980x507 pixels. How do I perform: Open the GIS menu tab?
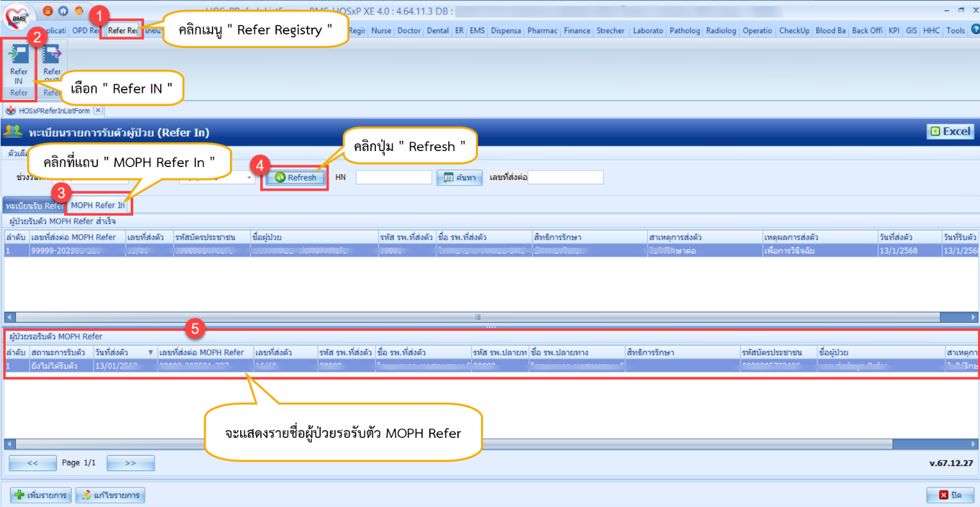tap(911, 30)
